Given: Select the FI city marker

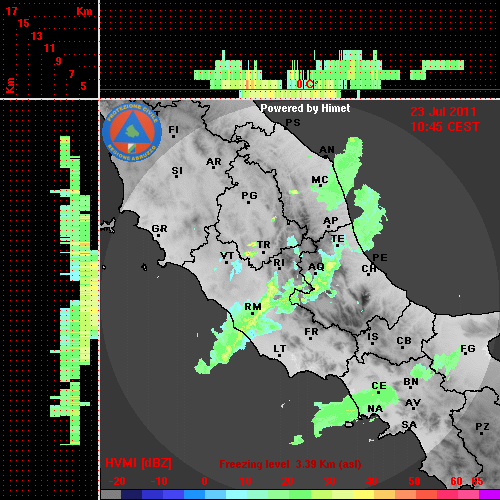Looking at the screenshot, I should pos(174,131).
